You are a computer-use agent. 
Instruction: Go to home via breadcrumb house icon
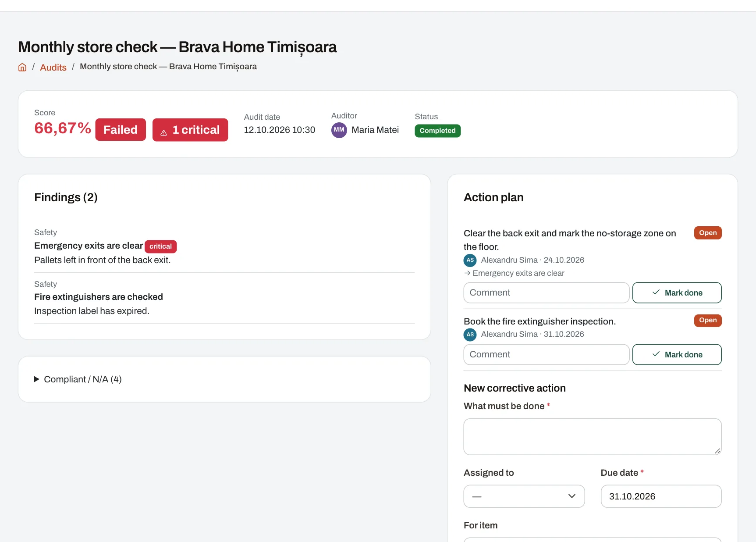tap(22, 67)
